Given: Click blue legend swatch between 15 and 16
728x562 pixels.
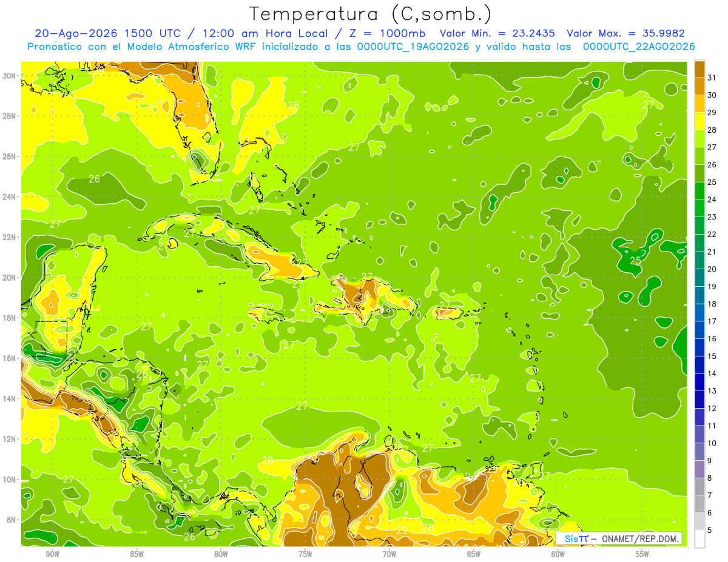Looking at the screenshot, I should coord(699,347).
